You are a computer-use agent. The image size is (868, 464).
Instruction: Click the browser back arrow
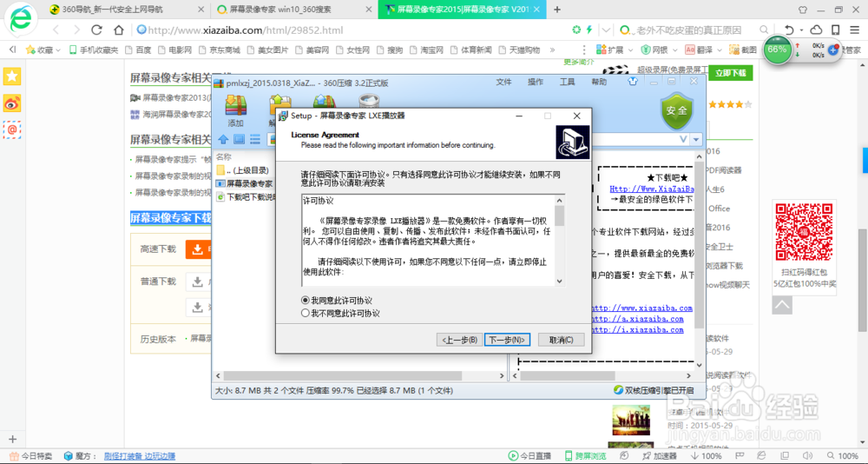(56, 30)
